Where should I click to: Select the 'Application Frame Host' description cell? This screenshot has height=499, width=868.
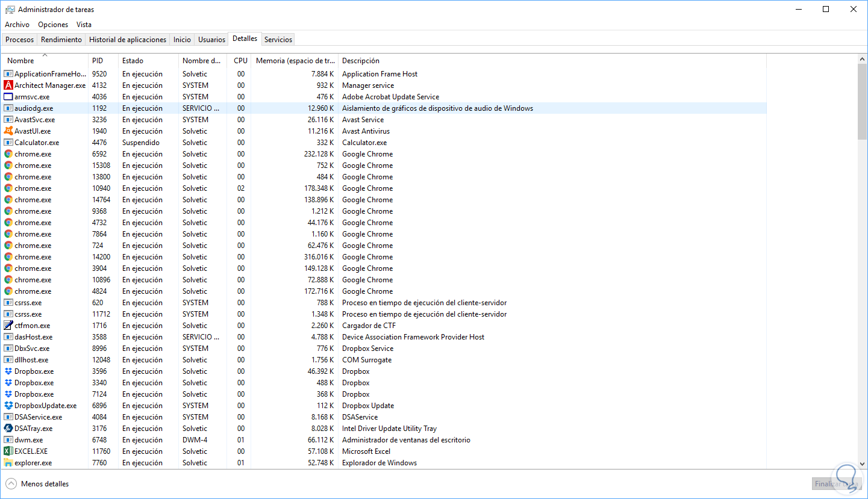click(x=379, y=74)
